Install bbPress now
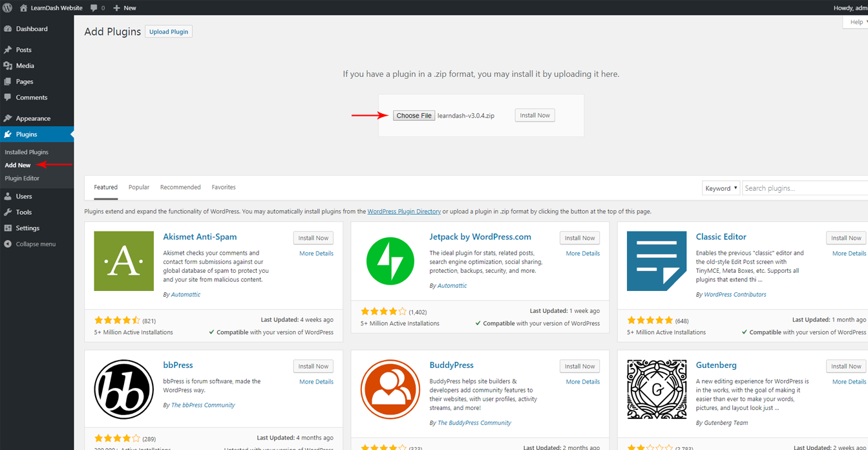Image resolution: width=868 pixels, height=450 pixels. tap(313, 366)
